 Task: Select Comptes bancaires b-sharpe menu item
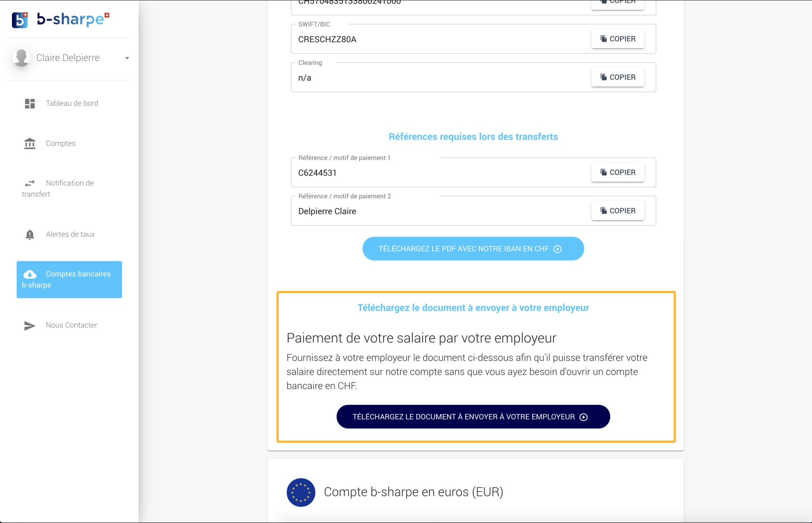click(x=69, y=280)
